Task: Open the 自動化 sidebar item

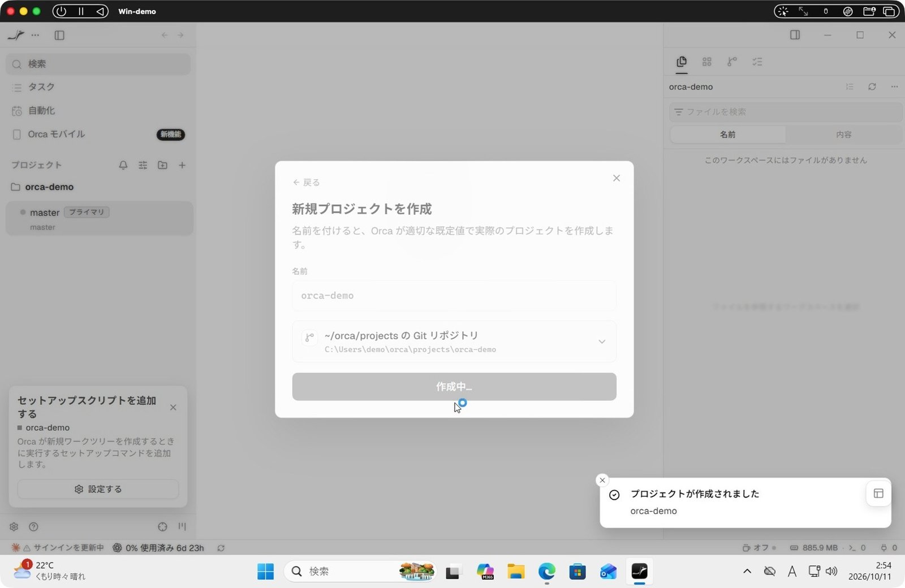Action: coord(98,111)
